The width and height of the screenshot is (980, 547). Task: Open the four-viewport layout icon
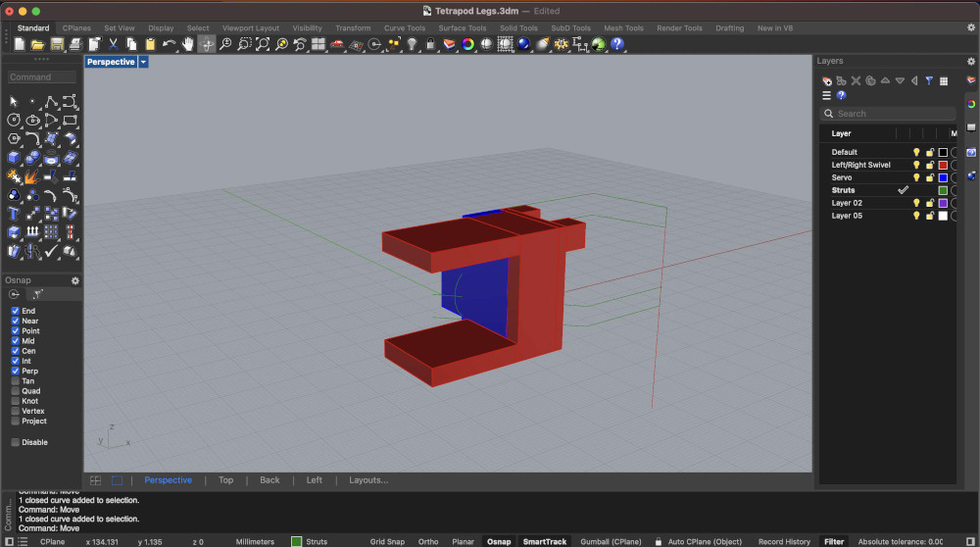click(x=318, y=44)
